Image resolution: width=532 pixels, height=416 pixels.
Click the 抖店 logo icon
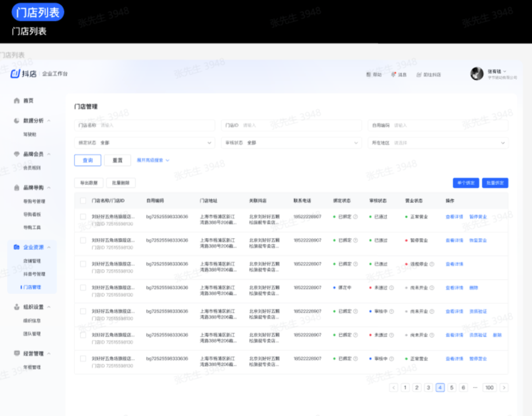point(16,74)
